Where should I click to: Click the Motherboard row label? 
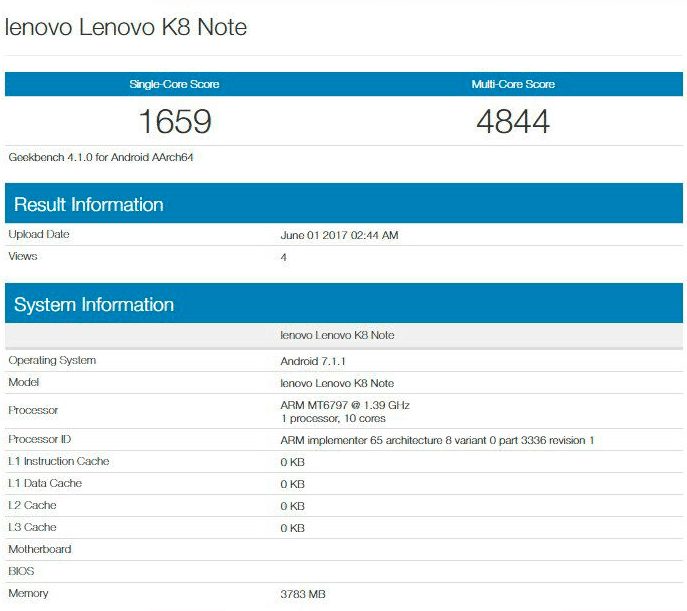click(40, 549)
